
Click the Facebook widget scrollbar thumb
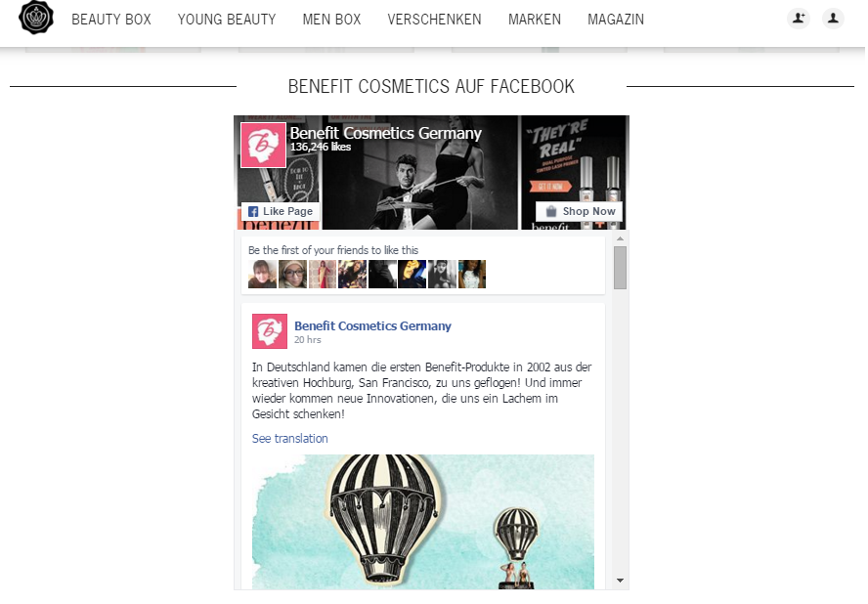pyautogui.click(x=620, y=268)
